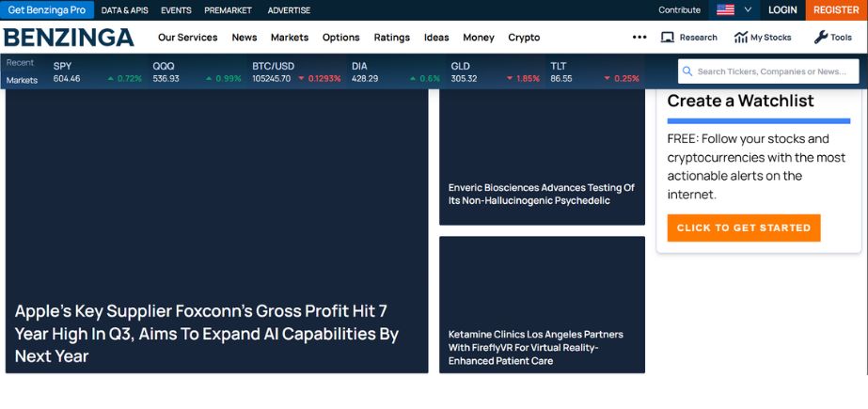Open the Options menu
This screenshot has height=409, width=868.
click(341, 37)
